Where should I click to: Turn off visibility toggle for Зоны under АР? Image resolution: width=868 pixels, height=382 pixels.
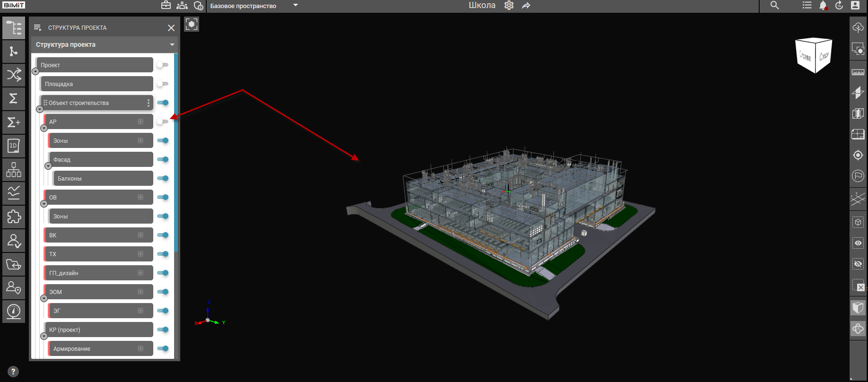[x=163, y=140]
